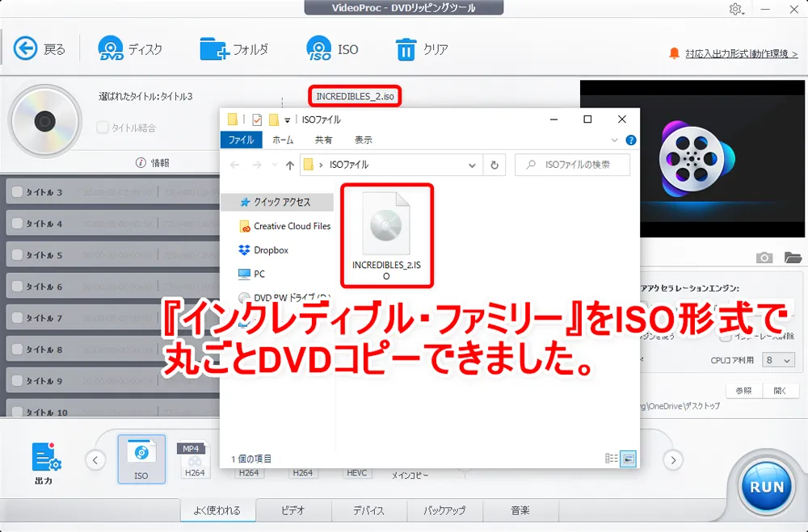Load an image with the ISO toolbar icon
Image resolution: width=808 pixels, height=532 pixels.
pyautogui.click(x=319, y=48)
